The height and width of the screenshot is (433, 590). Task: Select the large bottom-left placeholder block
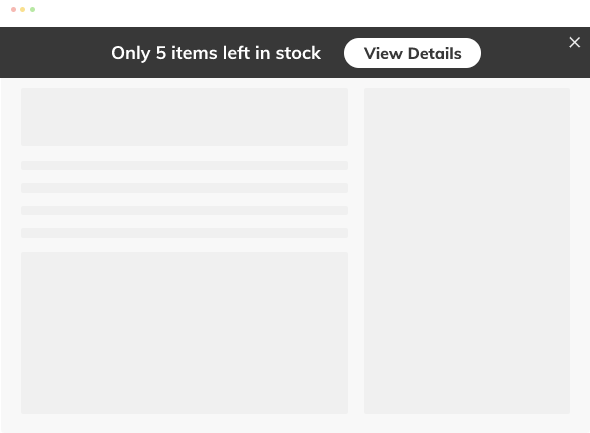(x=184, y=333)
